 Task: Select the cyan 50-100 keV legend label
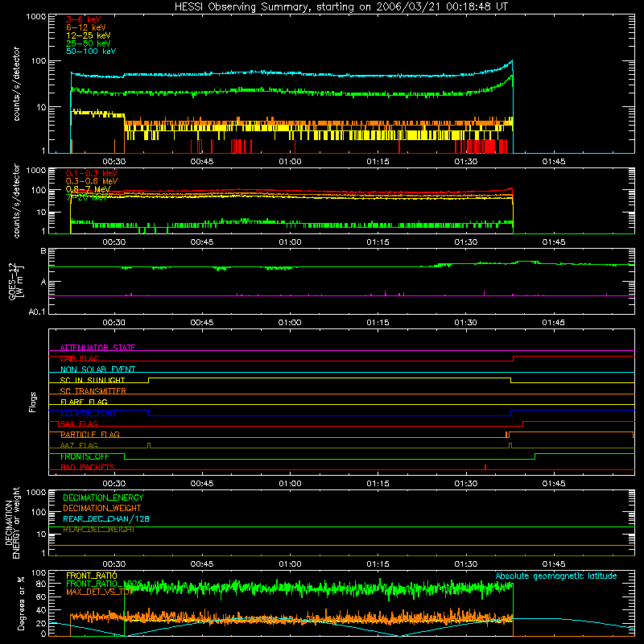click(90, 52)
